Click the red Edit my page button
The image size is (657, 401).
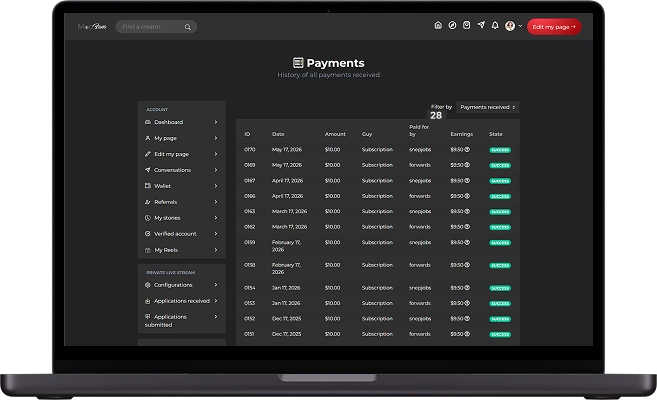point(554,27)
